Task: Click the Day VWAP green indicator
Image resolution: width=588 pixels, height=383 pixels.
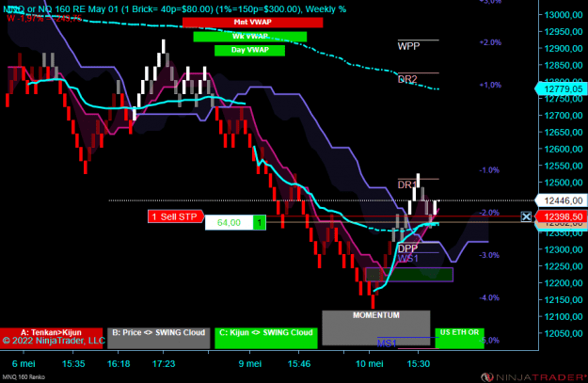Action: (249, 50)
